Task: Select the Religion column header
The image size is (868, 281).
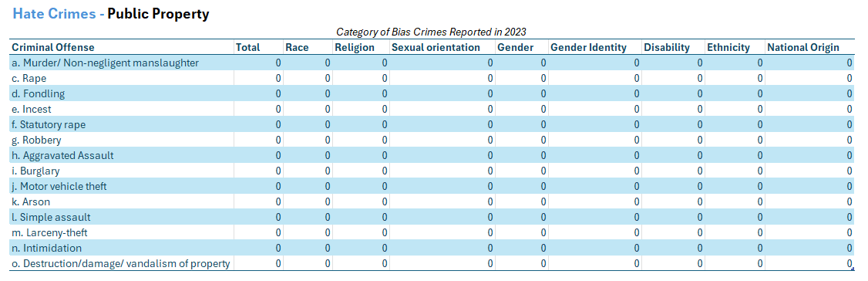Action: point(355,48)
